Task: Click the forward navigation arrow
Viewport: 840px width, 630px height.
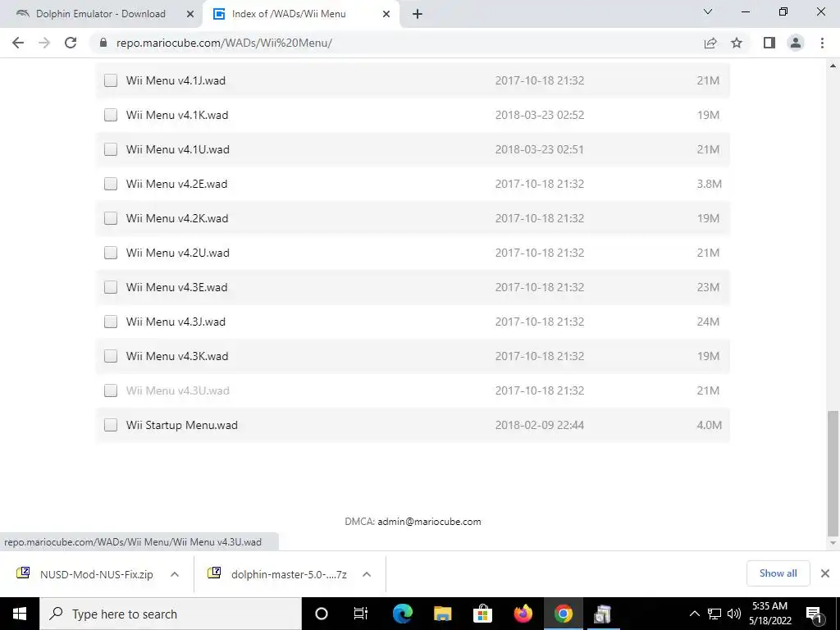Action: [x=44, y=43]
